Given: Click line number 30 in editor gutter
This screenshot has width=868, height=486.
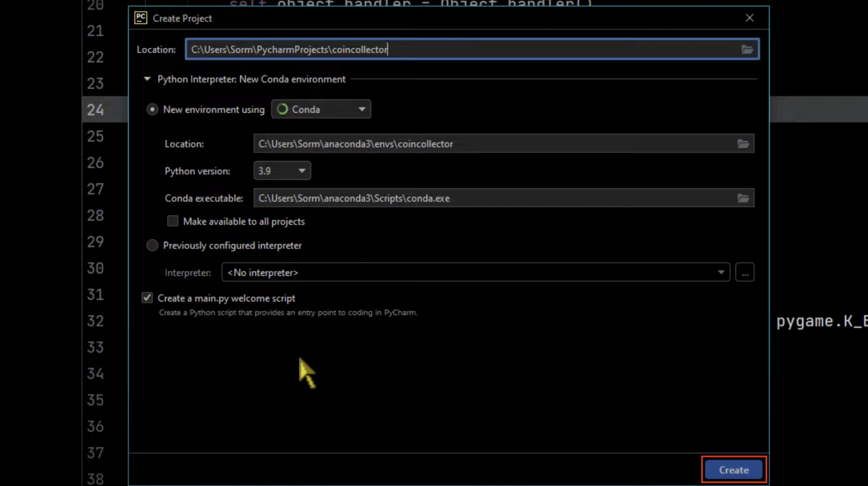Looking at the screenshot, I should tap(95, 268).
